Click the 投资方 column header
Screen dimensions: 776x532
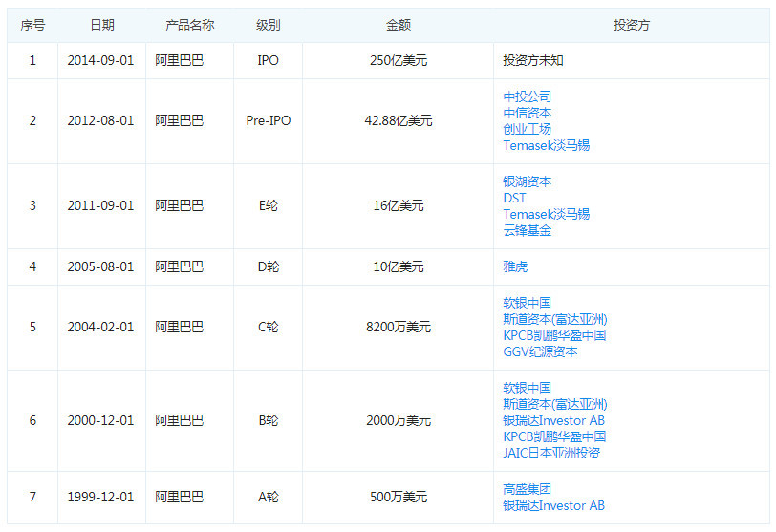(632, 25)
